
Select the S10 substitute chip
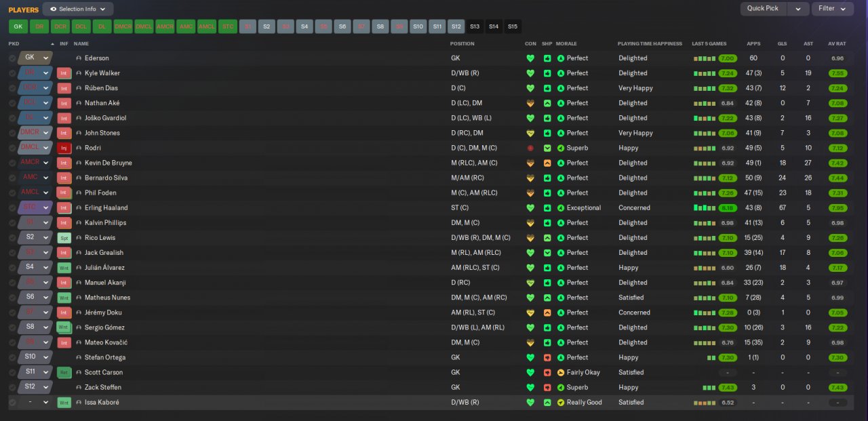pyautogui.click(x=418, y=26)
